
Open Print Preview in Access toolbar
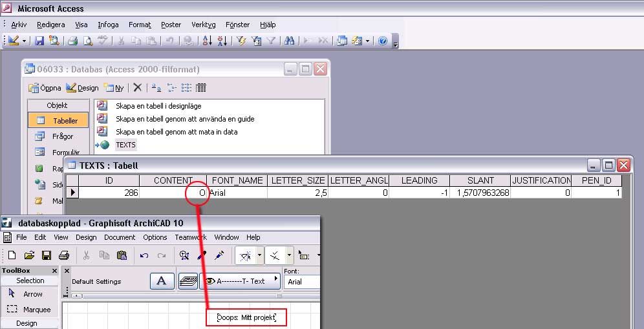[x=88, y=41]
